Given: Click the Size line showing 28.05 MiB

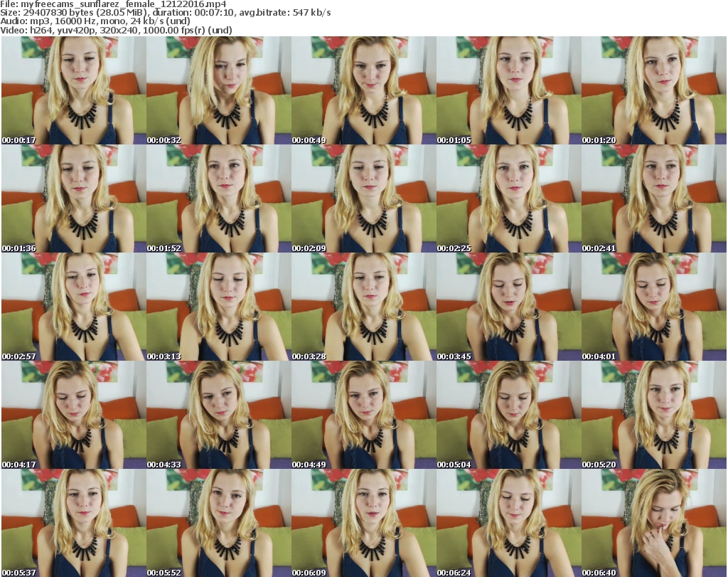Looking at the screenshot, I should (x=165, y=13).
